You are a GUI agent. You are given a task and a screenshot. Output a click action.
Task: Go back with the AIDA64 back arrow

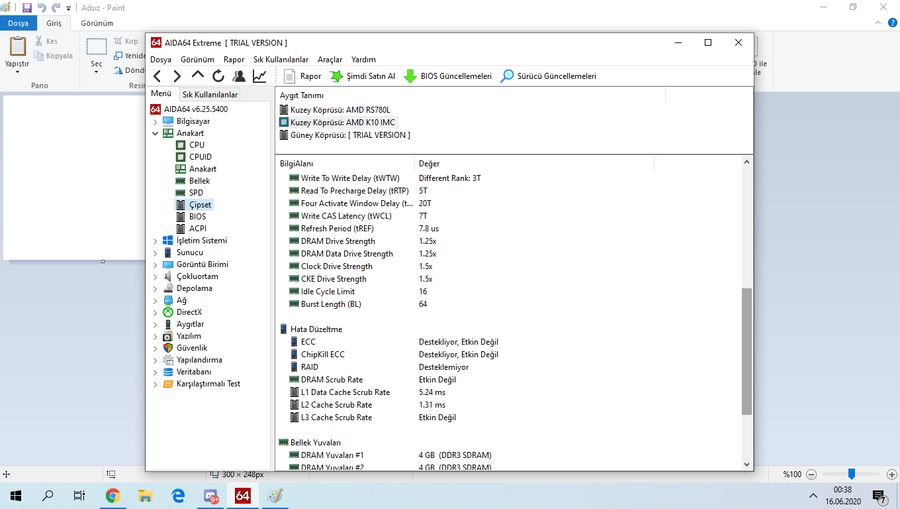[157, 76]
